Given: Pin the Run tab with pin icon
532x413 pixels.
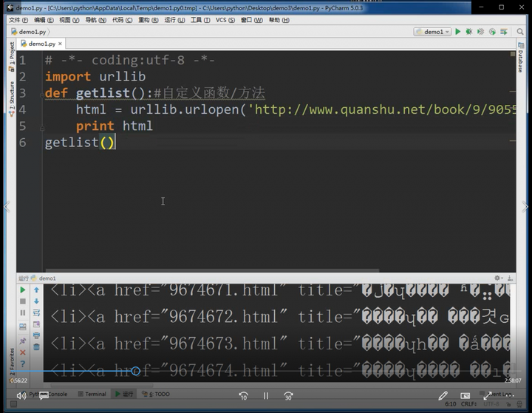Looking at the screenshot, I should click(x=23, y=341).
